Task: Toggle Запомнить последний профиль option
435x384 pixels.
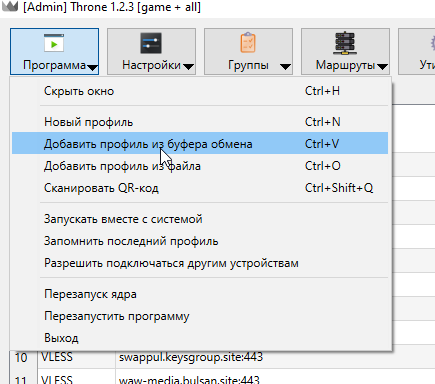Action: (x=200, y=241)
